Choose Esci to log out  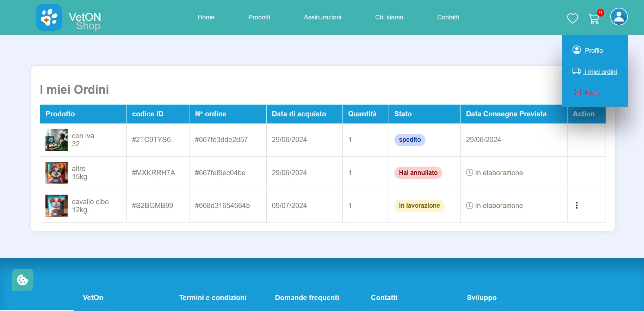tap(591, 93)
